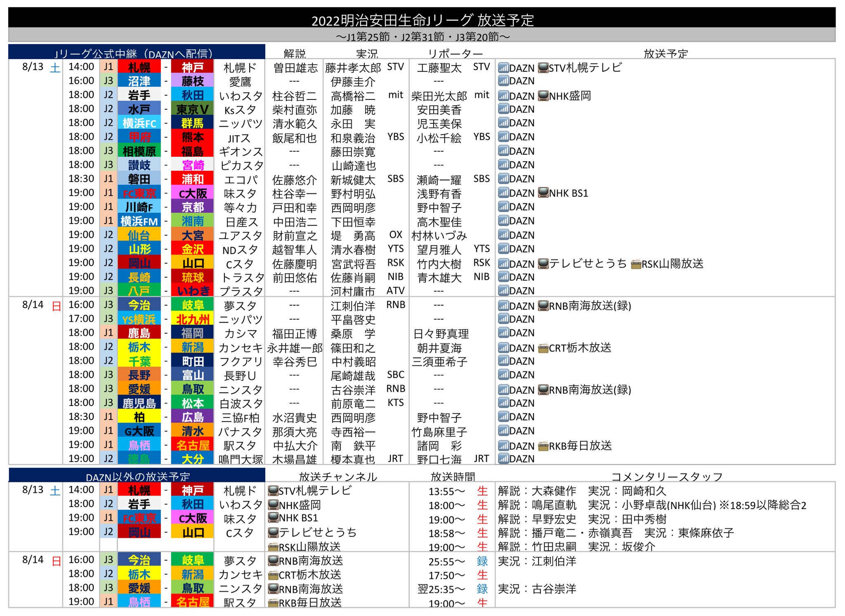Click the radio icon beside RSK山陽放送 in 放送チャンネル column
The width and height of the screenshot is (845, 616).
pyautogui.click(x=273, y=548)
